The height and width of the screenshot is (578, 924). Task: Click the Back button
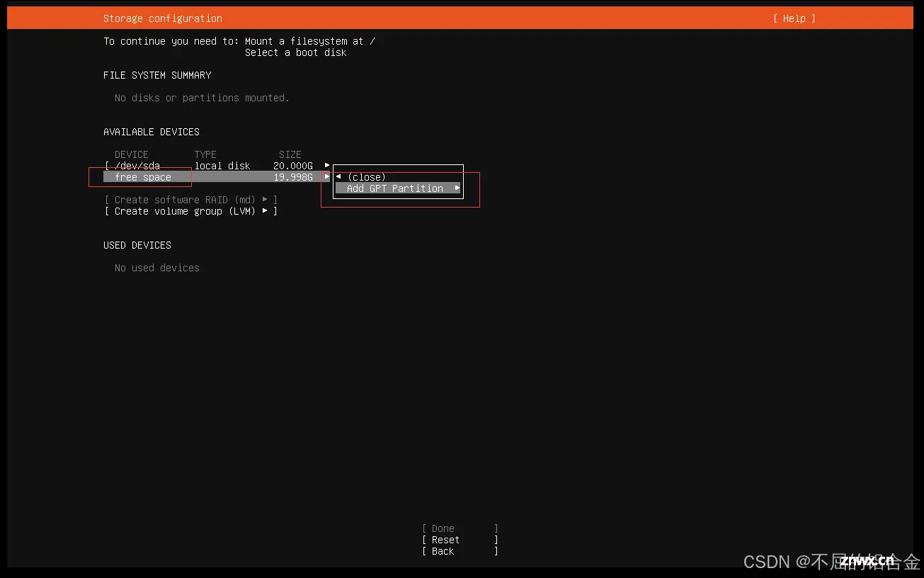tap(460, 551)
